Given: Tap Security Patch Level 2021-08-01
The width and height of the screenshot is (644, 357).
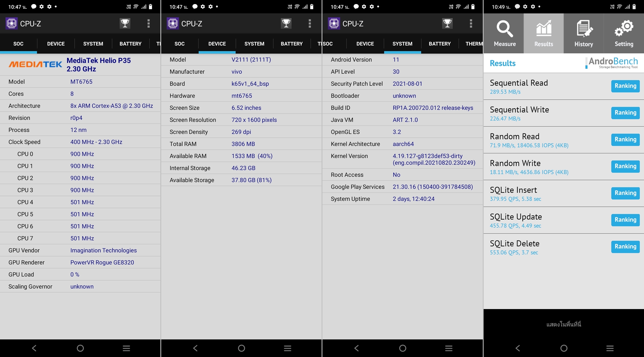Looking at the screenshot, I should (x=407, y=84).
